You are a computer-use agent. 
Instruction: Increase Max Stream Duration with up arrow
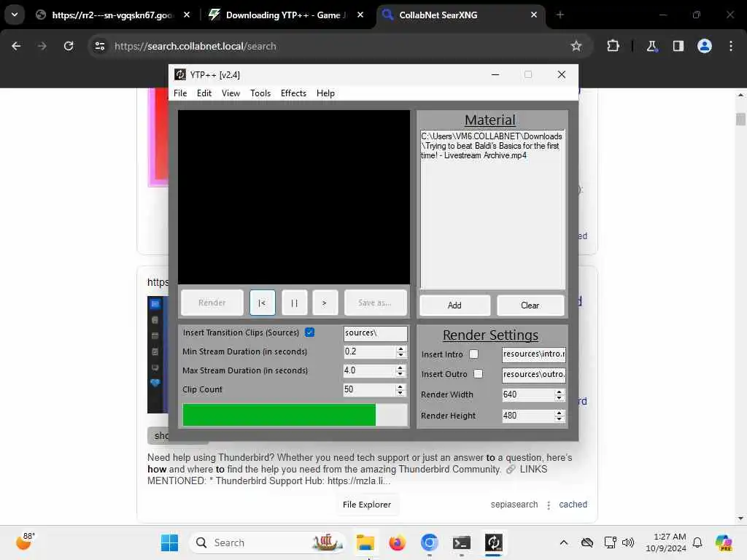coord(400,367)
